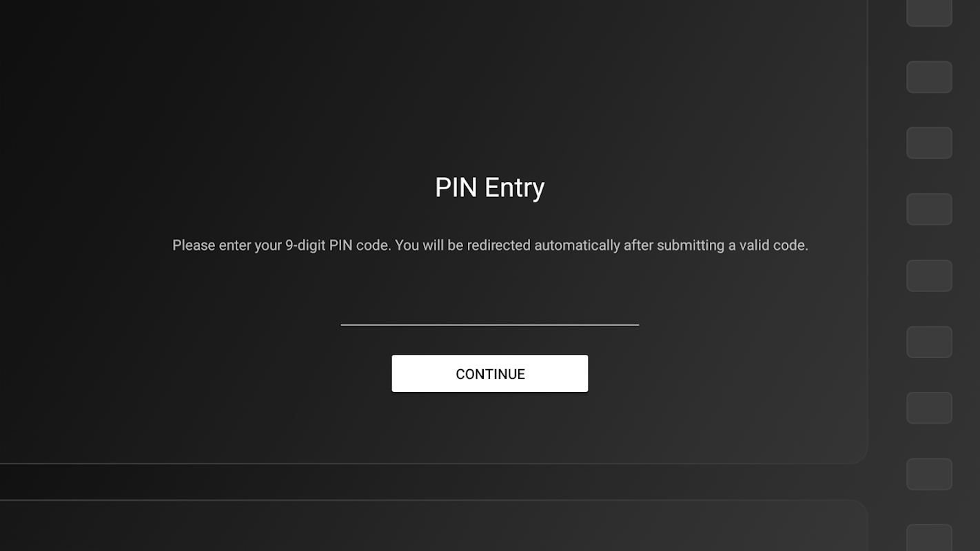
Task: Click the fourth film-strip square from top
Action: point(929,209)
